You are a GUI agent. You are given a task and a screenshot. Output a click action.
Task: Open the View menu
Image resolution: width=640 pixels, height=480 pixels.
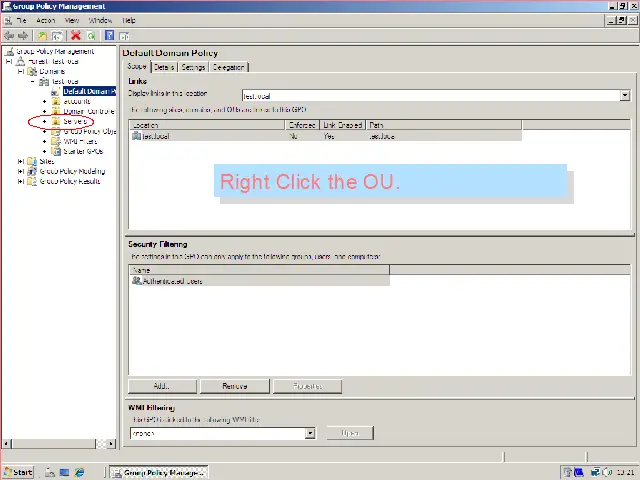(x=72, y=20)
